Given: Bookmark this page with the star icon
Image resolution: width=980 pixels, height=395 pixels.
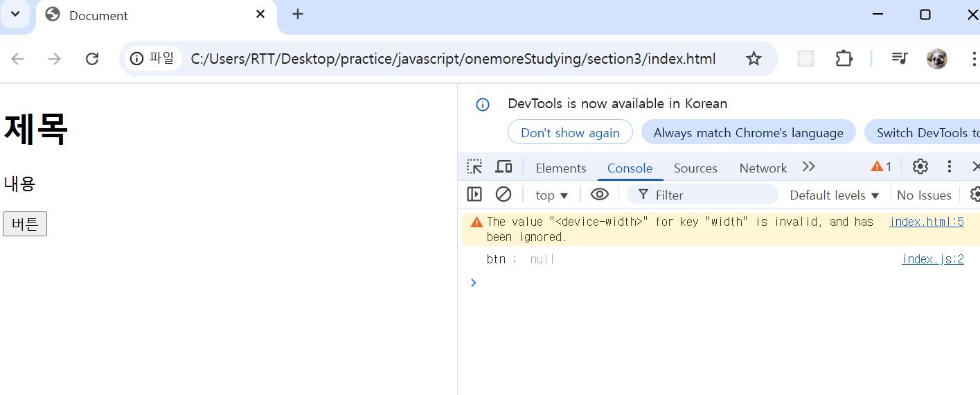Looking at the screenshot, I should 754,59.
